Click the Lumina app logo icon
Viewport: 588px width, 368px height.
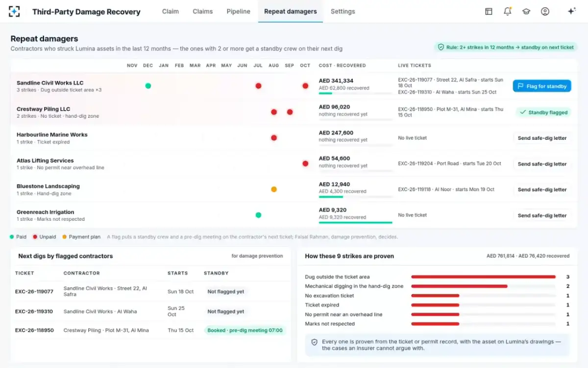pyautogui.click(x=15, y=11)
